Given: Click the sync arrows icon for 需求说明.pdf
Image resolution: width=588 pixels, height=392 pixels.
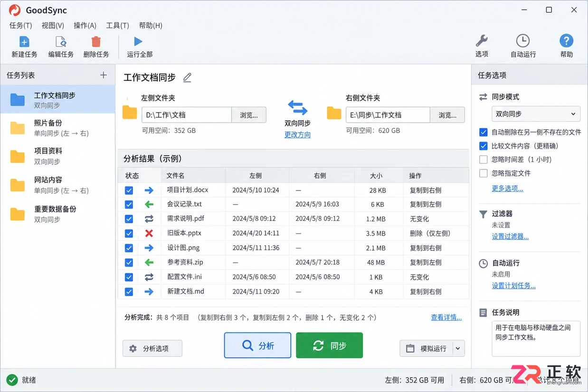Looking at the screenshot, I should click(149, 219).
